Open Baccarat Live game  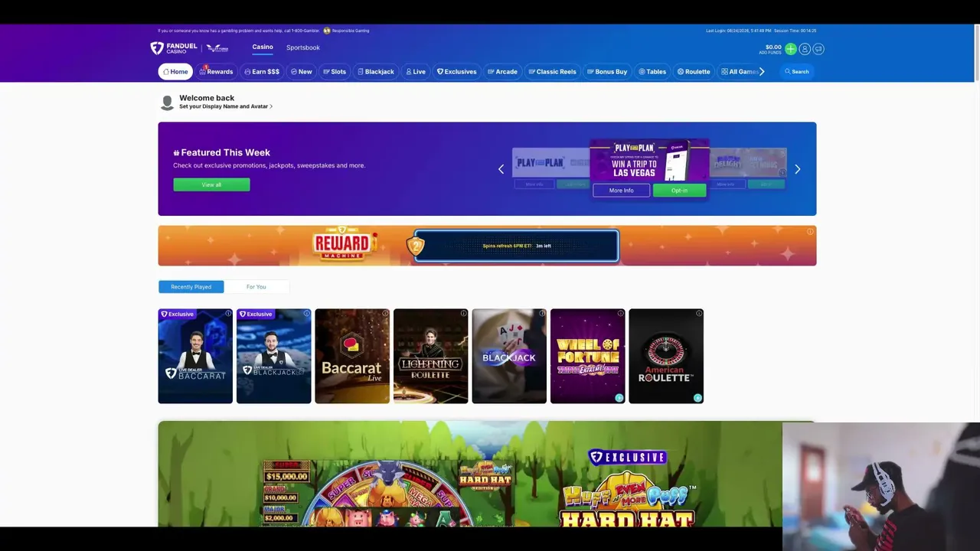352,356
